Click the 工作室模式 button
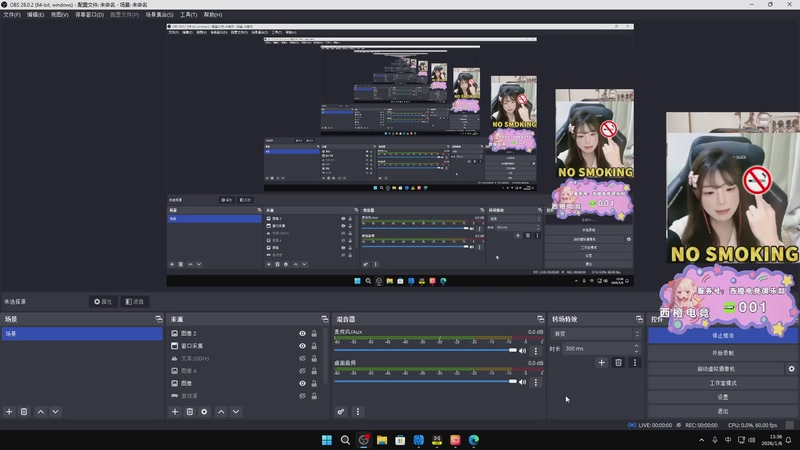This screenshot has width=800, height=450. click(x=722, y=383)
